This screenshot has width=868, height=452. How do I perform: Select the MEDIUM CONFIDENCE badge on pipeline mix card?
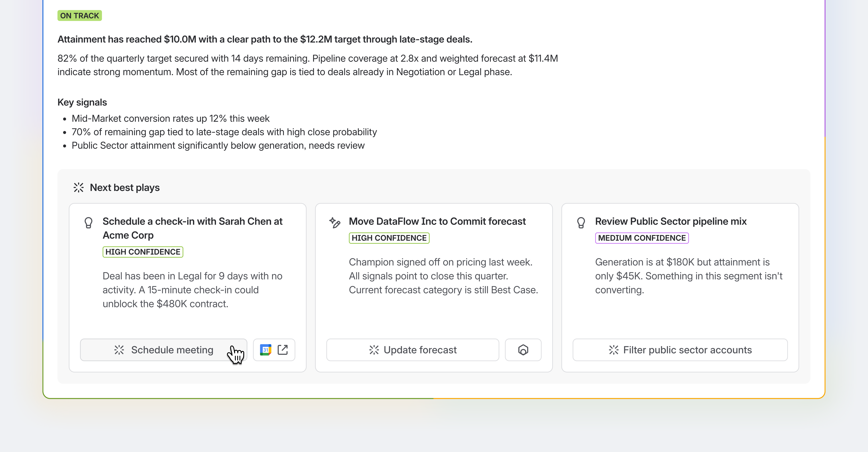point(642,238)
